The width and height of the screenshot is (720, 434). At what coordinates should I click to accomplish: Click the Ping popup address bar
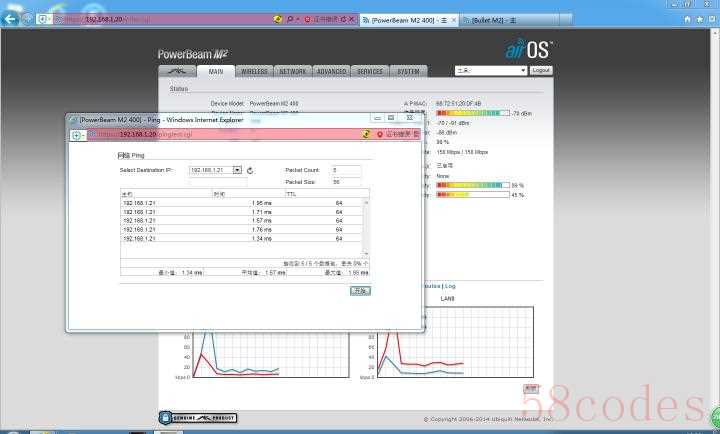223,134
